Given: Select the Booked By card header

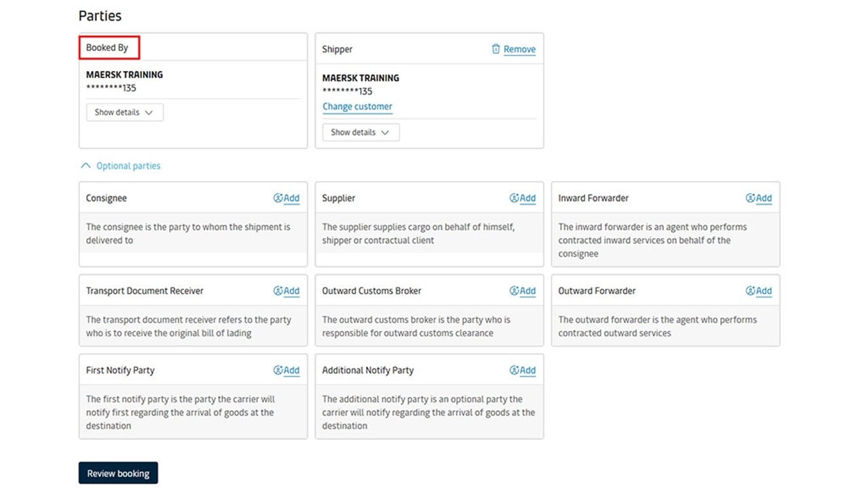Looking at the screenshot, I should (108, 47).
